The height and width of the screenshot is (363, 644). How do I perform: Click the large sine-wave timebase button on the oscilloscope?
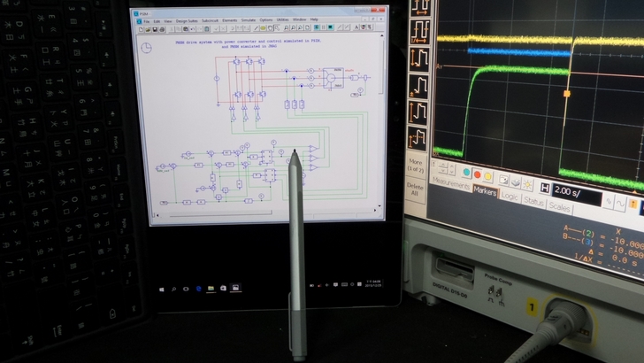click(x=621, y=204)
